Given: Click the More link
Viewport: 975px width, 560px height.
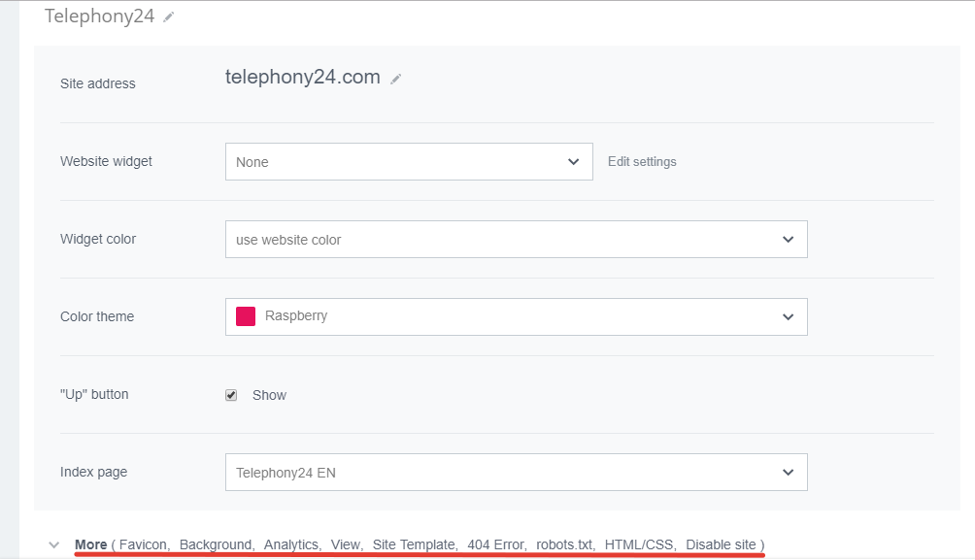Looking at the screenshot, I should [x=90, y=544].
